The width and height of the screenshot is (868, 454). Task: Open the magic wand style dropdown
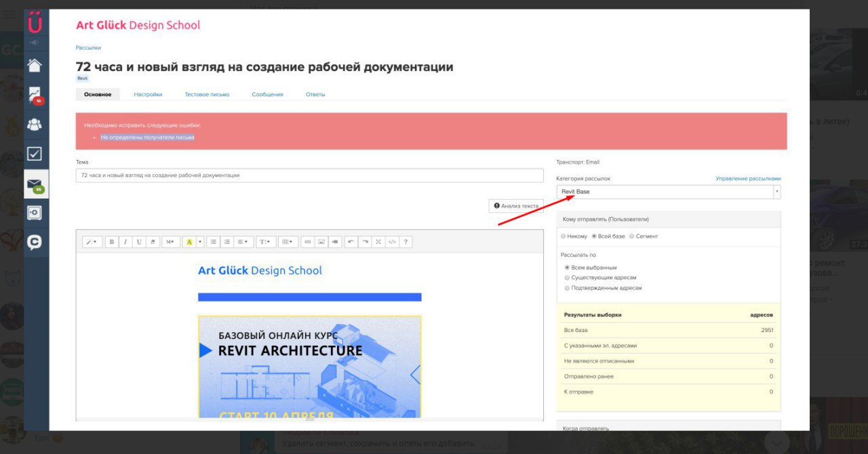[x=92, y=242]
